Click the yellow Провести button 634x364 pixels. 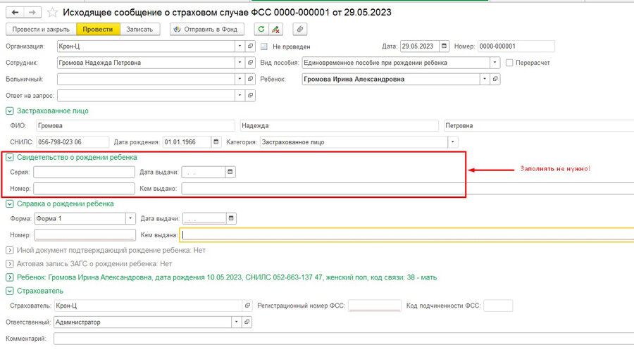point(98,29)
